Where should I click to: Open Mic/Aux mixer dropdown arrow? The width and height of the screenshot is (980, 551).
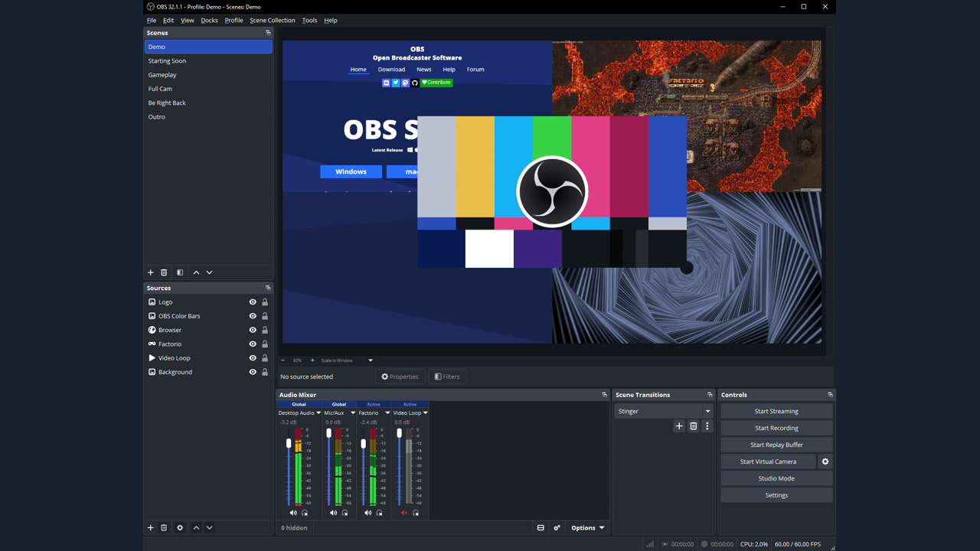tap(353, 413)
